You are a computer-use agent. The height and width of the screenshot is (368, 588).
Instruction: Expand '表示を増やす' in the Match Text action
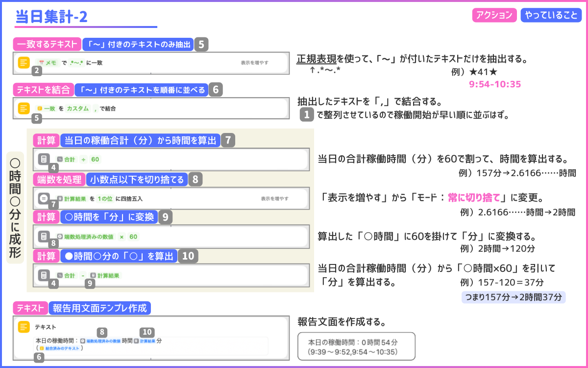(254, 63)
